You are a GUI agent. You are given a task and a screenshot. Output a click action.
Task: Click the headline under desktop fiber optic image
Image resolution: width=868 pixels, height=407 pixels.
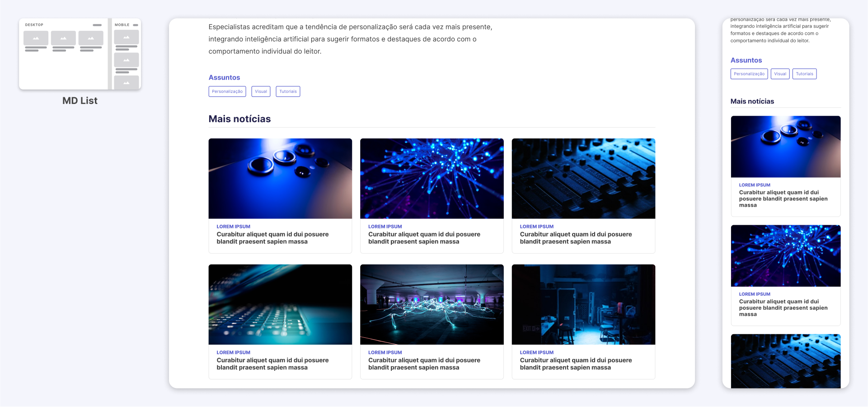click(424, 238)
